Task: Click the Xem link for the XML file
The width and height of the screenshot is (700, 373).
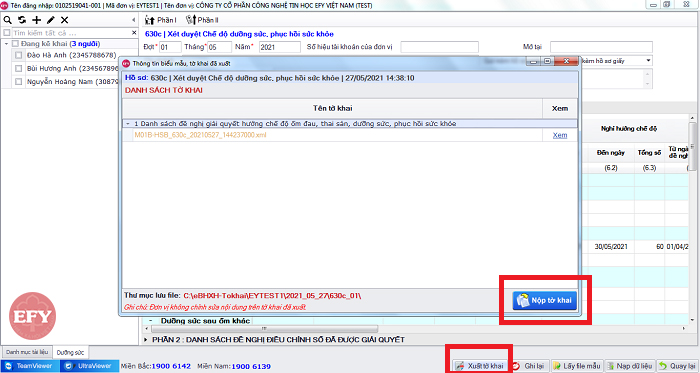Action: 560,135
